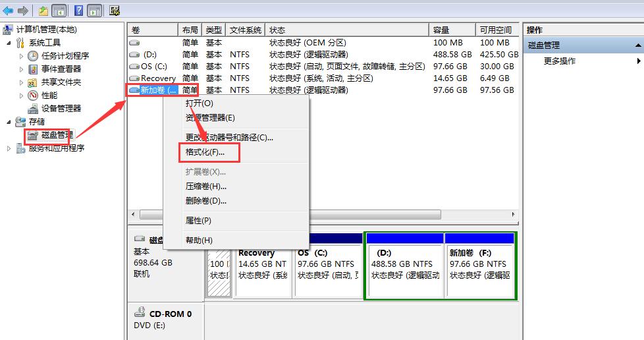Image resolution: width=644 pixels, height=340 pixels.
Task: Click the 系统工具 tools icon
Action: pos(20,43)
